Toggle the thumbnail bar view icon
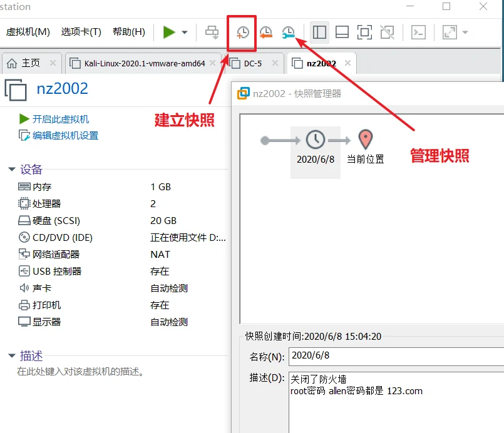Screen dimensions: 504x433 342,32
